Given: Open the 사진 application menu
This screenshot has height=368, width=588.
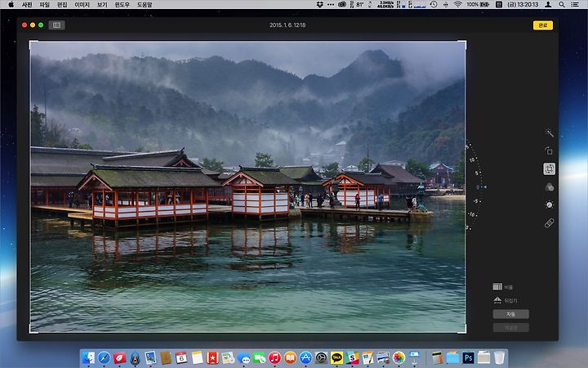Looking at the screenshot, I should [27, 5].
